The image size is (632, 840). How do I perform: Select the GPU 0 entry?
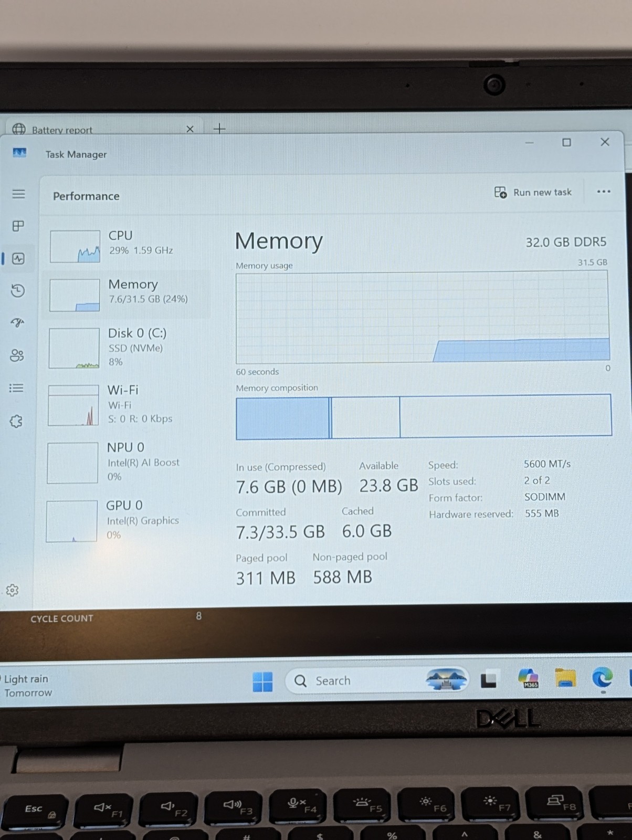click(126, 520)
